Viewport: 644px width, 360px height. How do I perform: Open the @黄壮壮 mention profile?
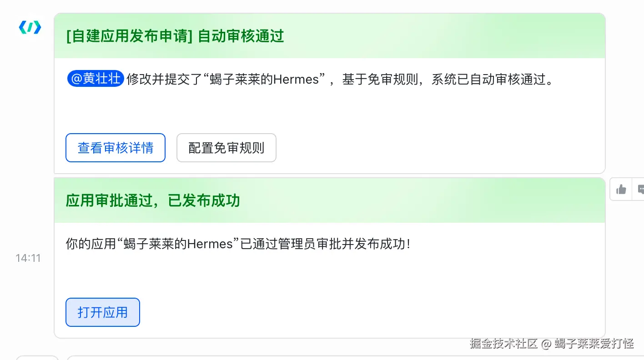point(96,79)
